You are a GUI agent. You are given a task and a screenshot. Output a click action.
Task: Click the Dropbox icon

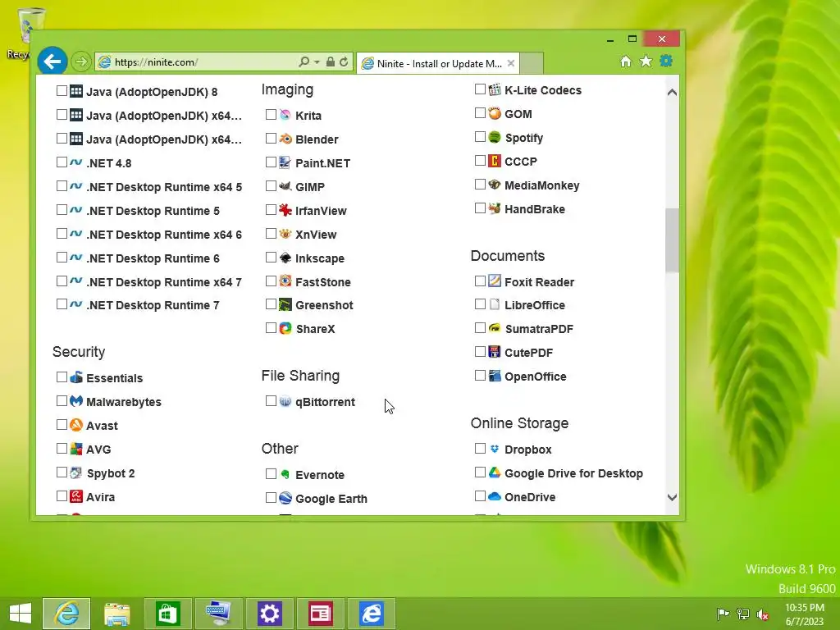coord(495,449)
